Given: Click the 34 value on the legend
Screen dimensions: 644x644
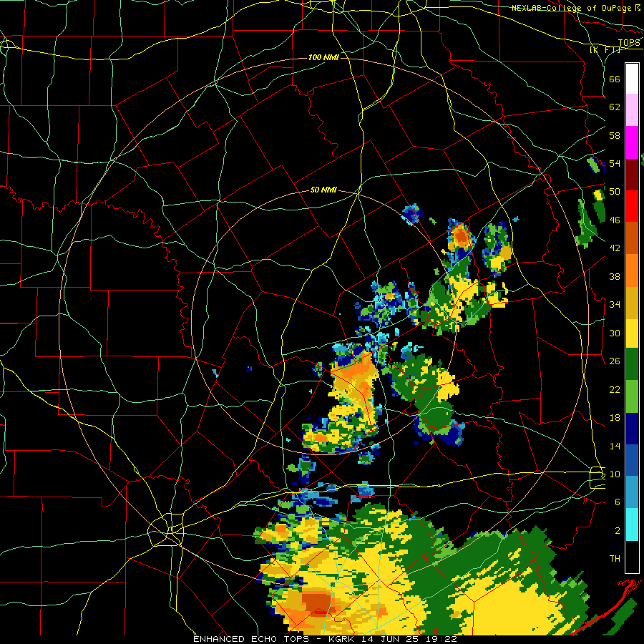Looking at the screenshot, I should pos(615,305).
